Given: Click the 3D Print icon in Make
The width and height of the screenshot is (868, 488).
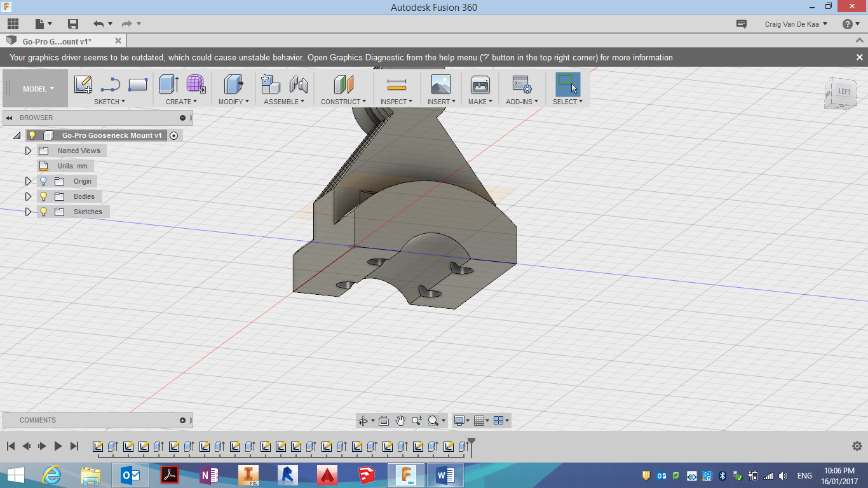Looking at the screenshot, I should click(x=480, y=84).
